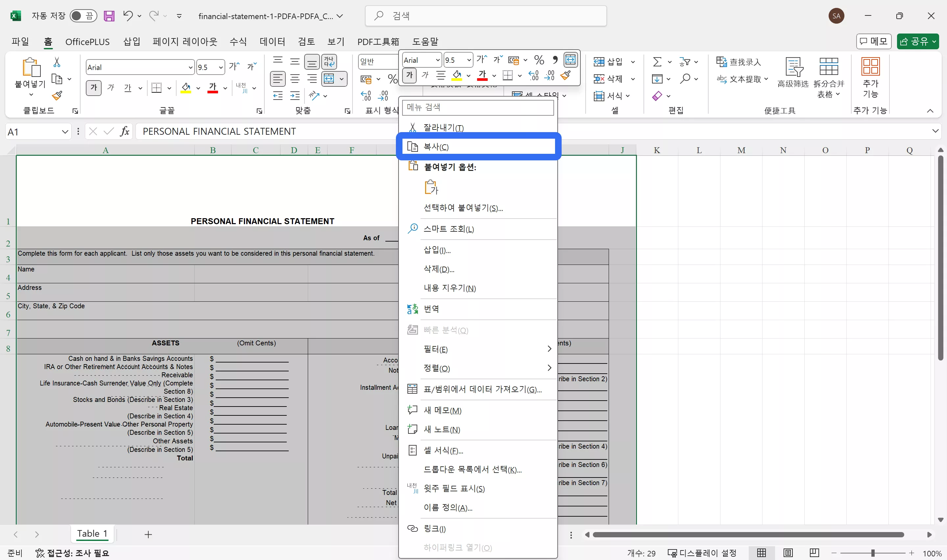
Task: Click Find magnifier icon in editing group
Action: pos(685,79)
